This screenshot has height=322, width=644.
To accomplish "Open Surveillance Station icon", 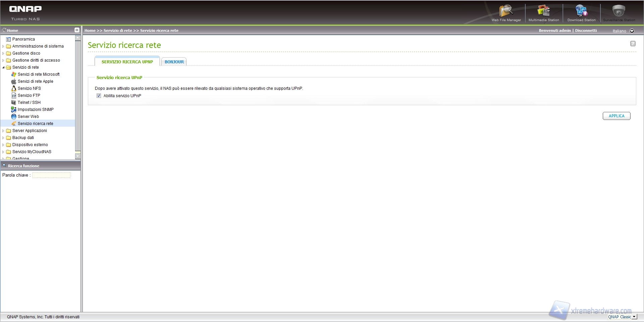I will [619, 13].
